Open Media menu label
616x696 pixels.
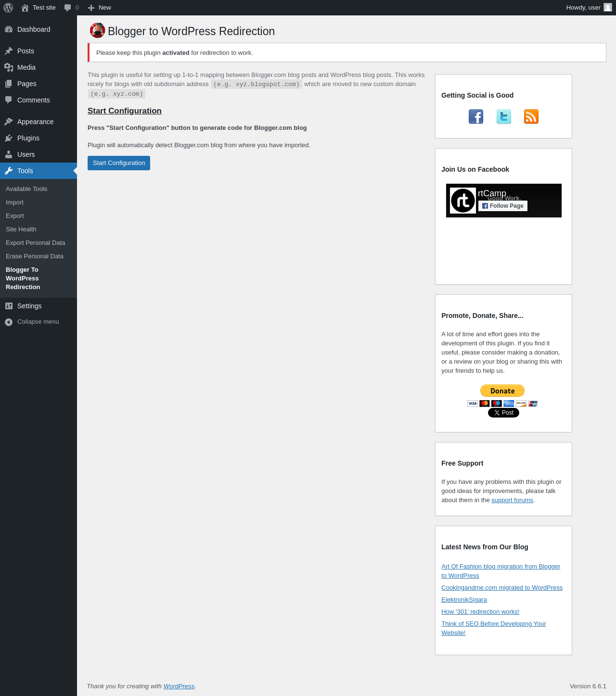26,67
